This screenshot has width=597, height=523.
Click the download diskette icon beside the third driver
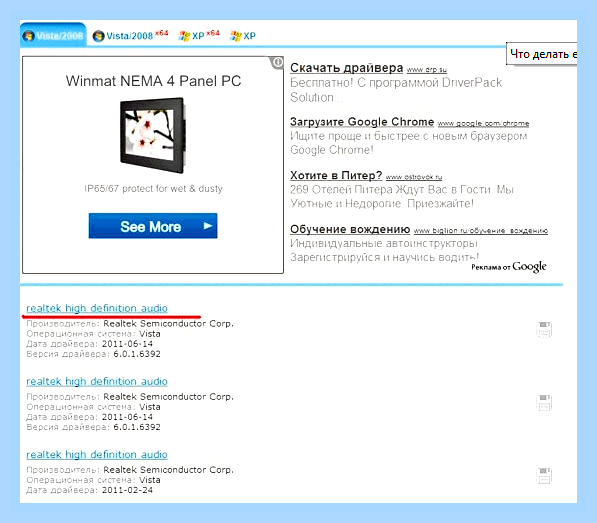click(x=544, y=476)
